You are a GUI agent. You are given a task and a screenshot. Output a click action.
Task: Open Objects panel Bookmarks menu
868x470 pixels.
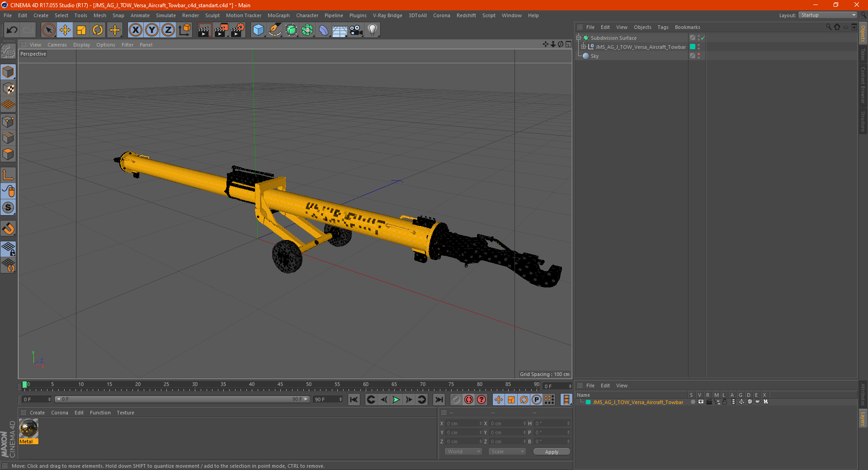pyautogui.click(x=687, y=27)
